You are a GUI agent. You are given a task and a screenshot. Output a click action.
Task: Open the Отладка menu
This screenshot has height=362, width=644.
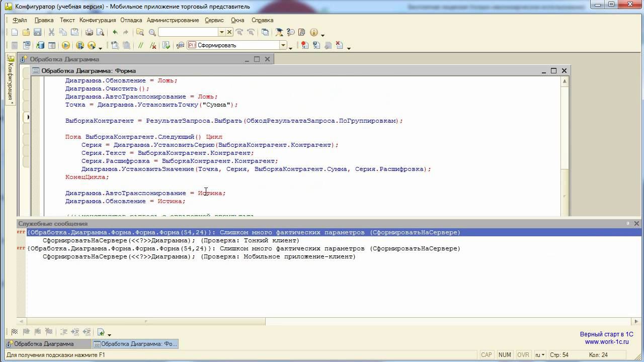click(131, 20)
